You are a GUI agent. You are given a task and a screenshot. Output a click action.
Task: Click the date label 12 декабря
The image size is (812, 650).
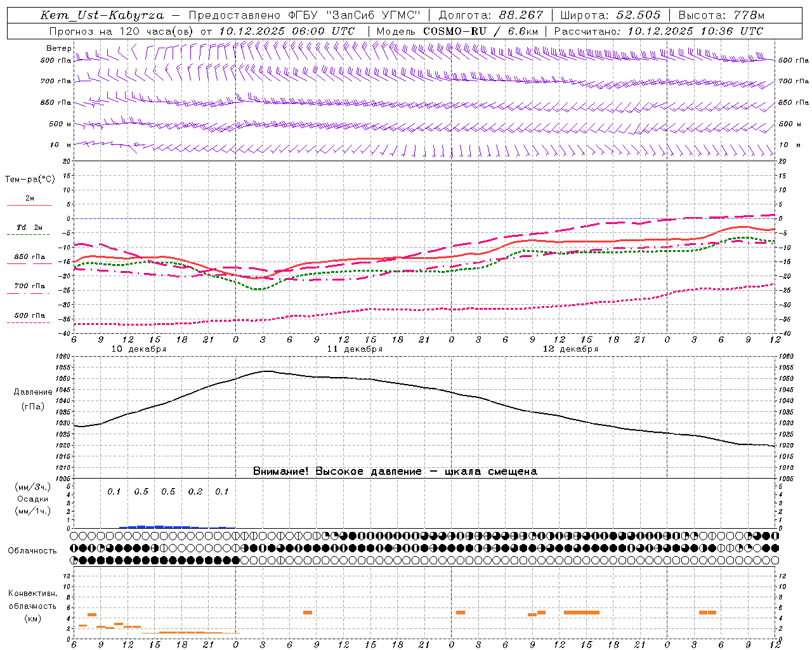(x=570, y=349)
